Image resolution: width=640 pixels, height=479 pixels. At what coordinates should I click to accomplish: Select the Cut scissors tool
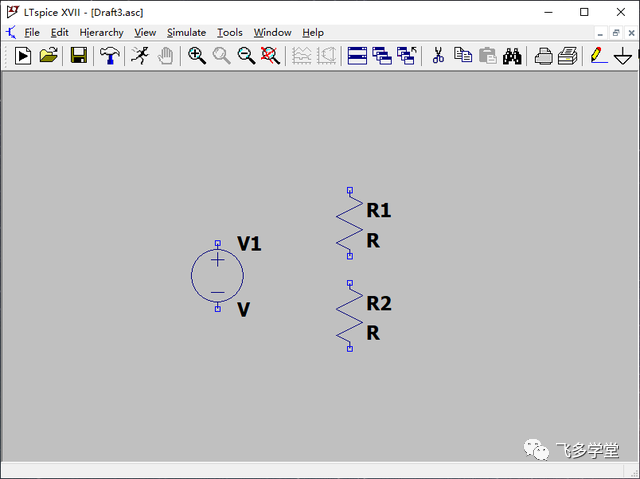[x=438, y=55]
